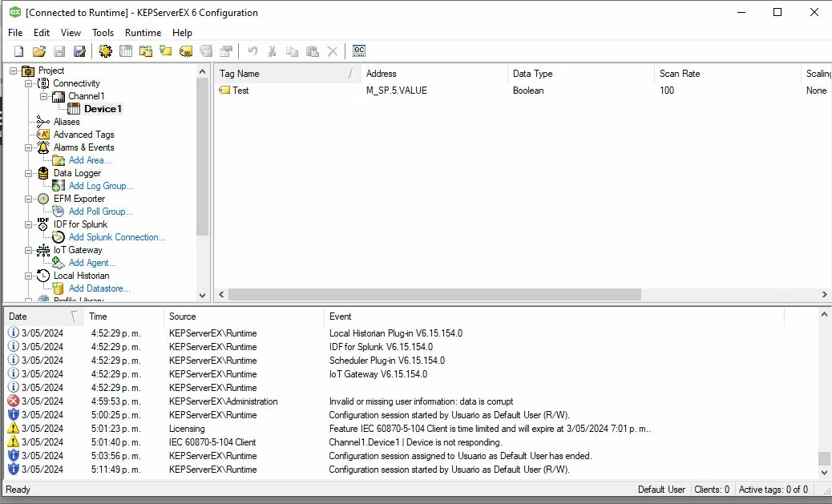Click the Save project floppy icon
This screenshot has width=832, height=504.
tap(59, 51)
